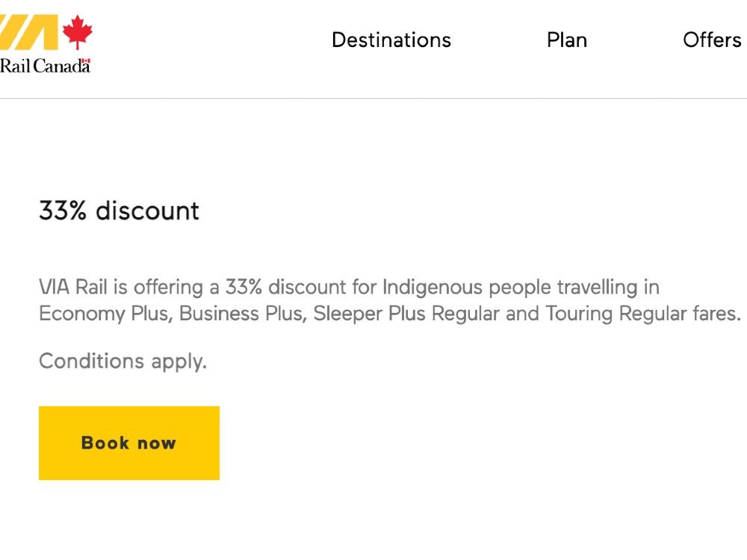Click the "33% discount" heading
The image size is (747, 560).
(x=119, y=211)
